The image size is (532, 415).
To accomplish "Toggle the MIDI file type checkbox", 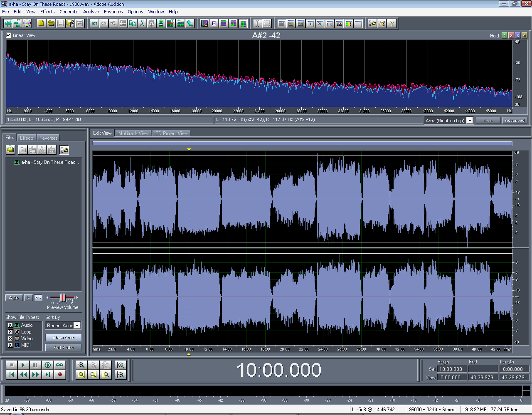I will [10, 345].
